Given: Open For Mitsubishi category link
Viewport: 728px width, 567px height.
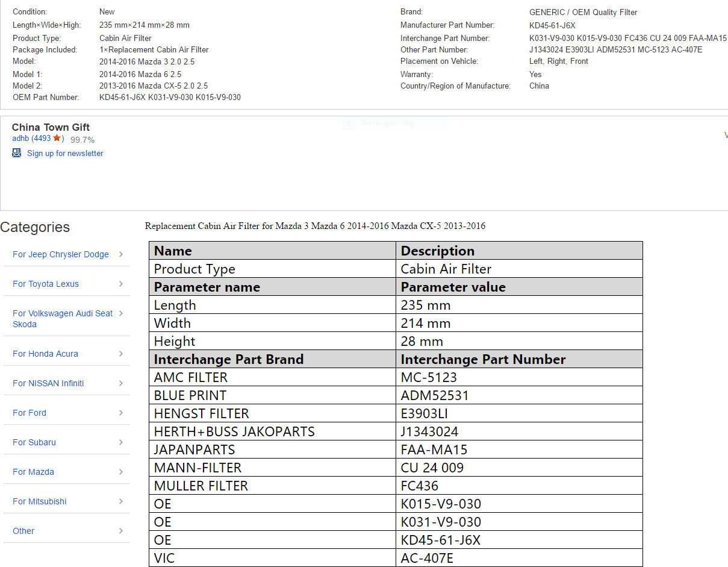Looking at the screenshot, I should 40,501.
